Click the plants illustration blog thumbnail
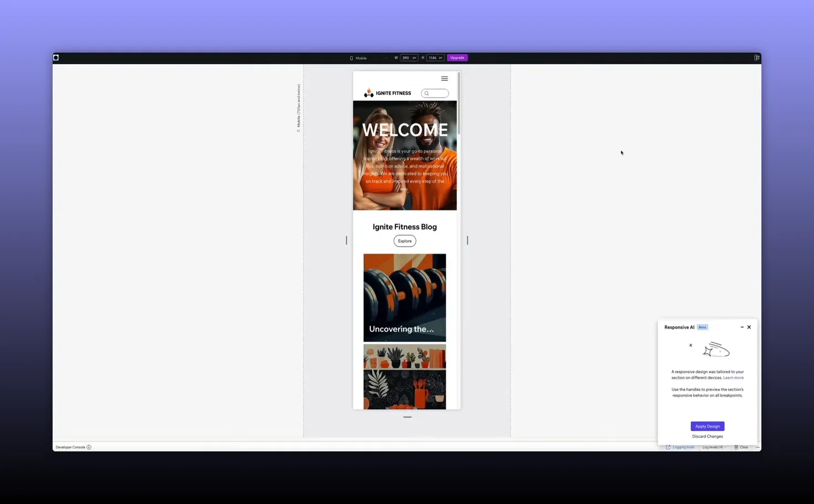 click(x=405, y=377)
